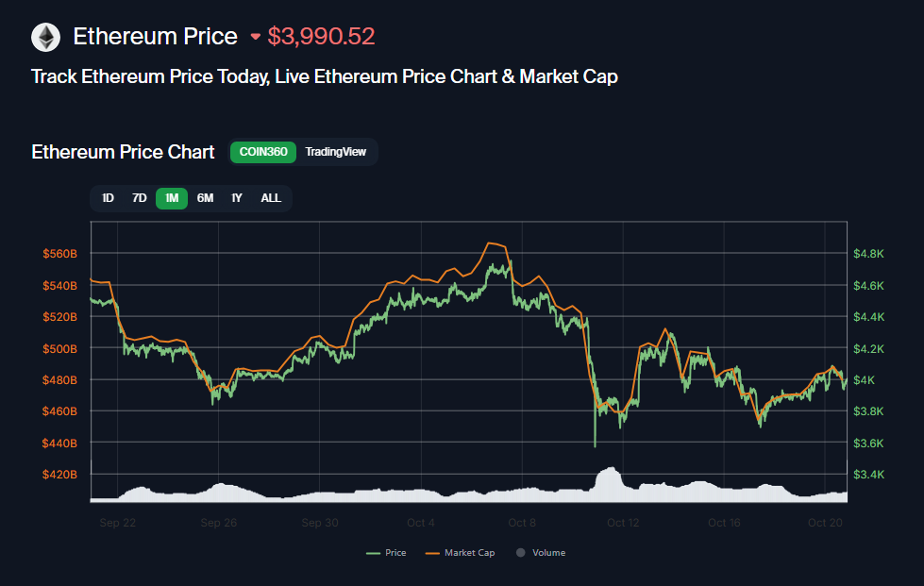
Task: Switch chart source to COIN360
Action: tap(263, 152)
